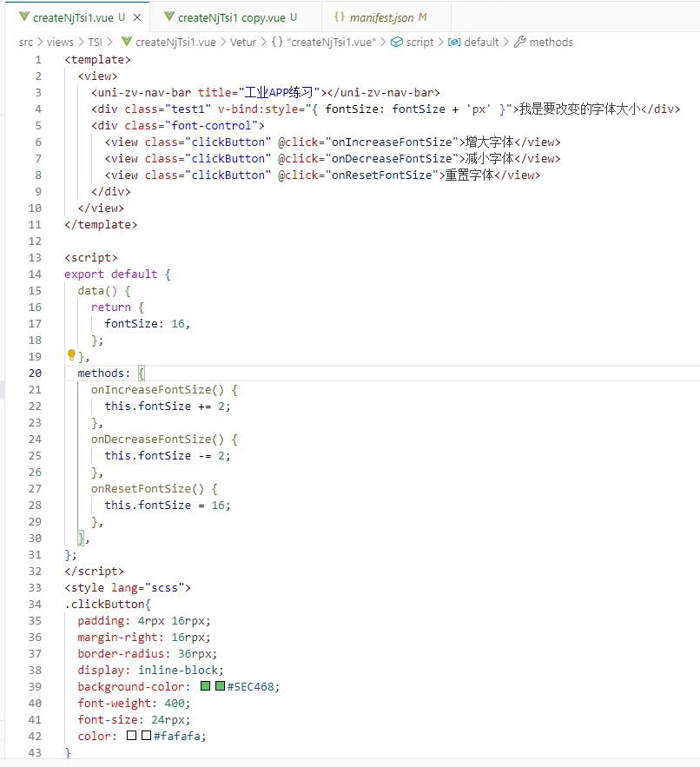The image size is (700, 767).
Task: Click 'padding: 4rpx 16rpx;' declaration
Action: [144, 621]
